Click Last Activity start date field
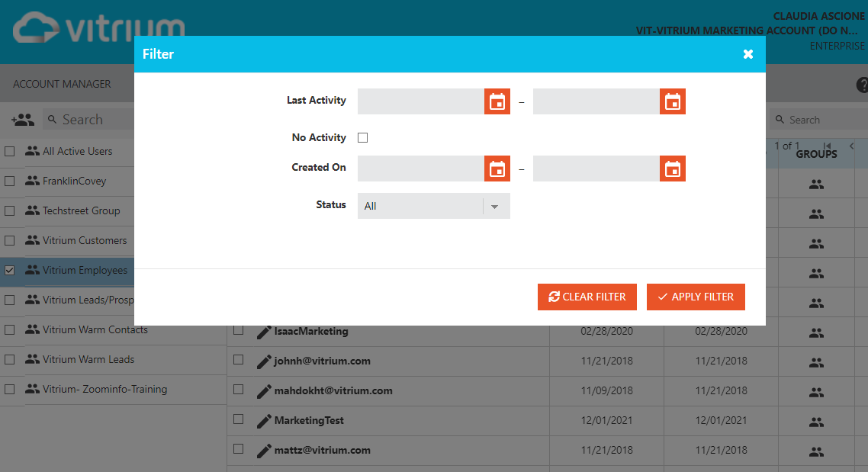 [x=421, y=102]
